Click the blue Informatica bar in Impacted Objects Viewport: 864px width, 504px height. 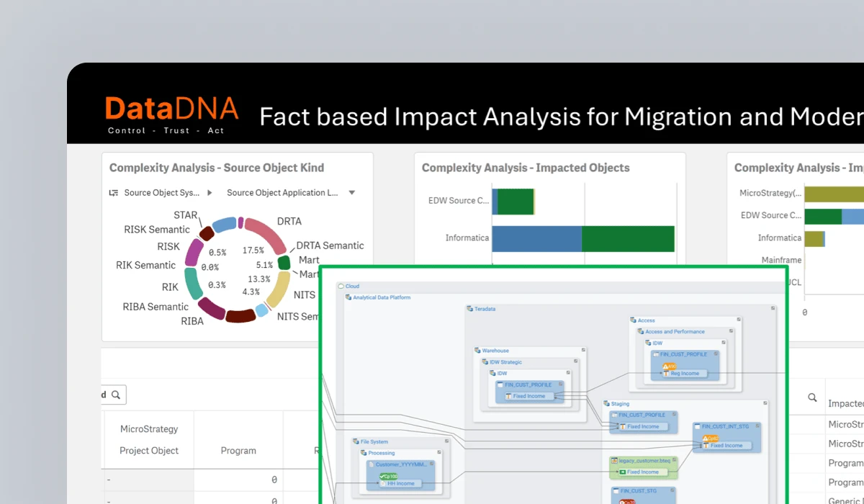click(x=536, y=238)
